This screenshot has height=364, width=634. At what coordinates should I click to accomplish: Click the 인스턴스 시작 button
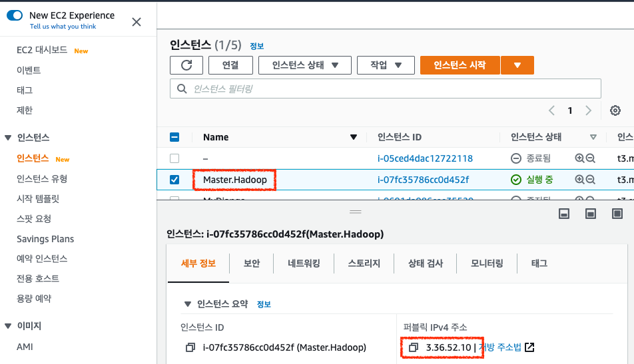tap(460, 65)
